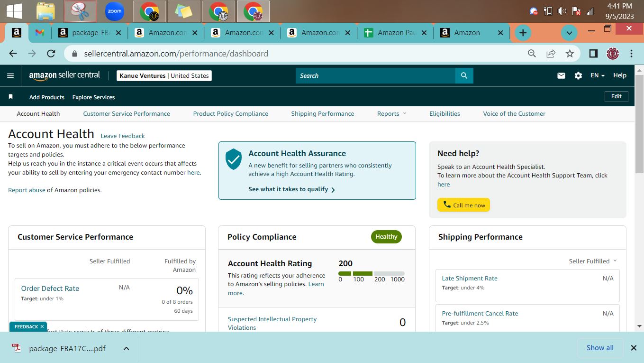Open File Explorer from the taskbar
The height and width of the screenshot is (363, 644).
click(x=46, y=11)
